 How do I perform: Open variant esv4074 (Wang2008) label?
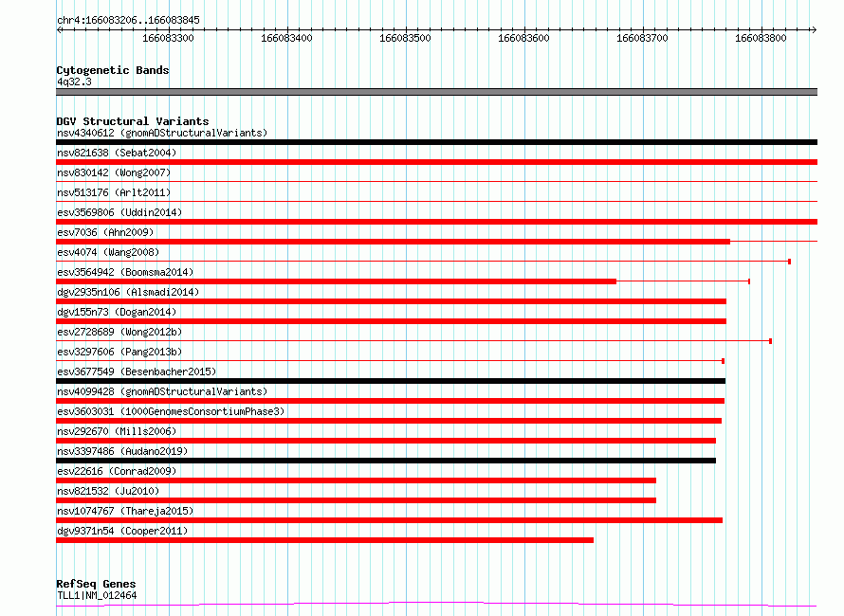click(108, 252)
